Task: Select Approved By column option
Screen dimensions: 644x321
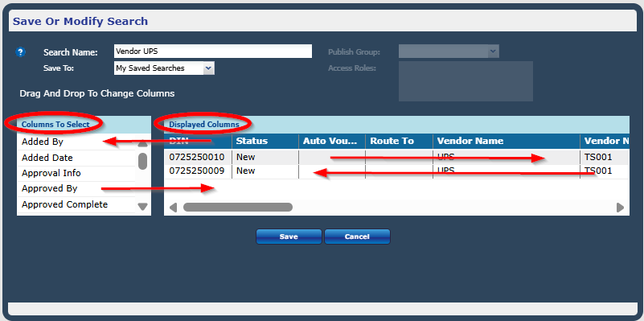Action: [x=76, y=188]
